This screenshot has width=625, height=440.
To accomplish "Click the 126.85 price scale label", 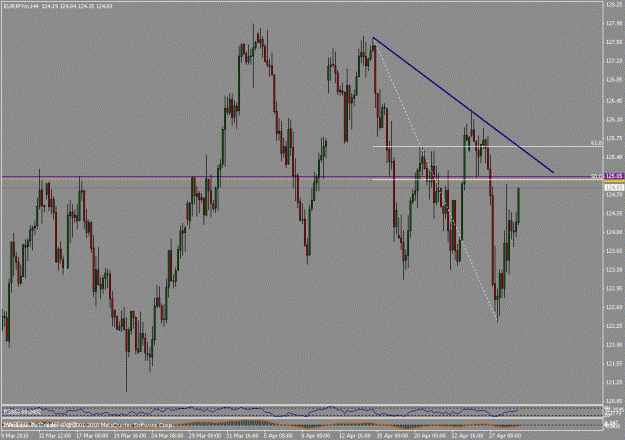I will point(614,79).
